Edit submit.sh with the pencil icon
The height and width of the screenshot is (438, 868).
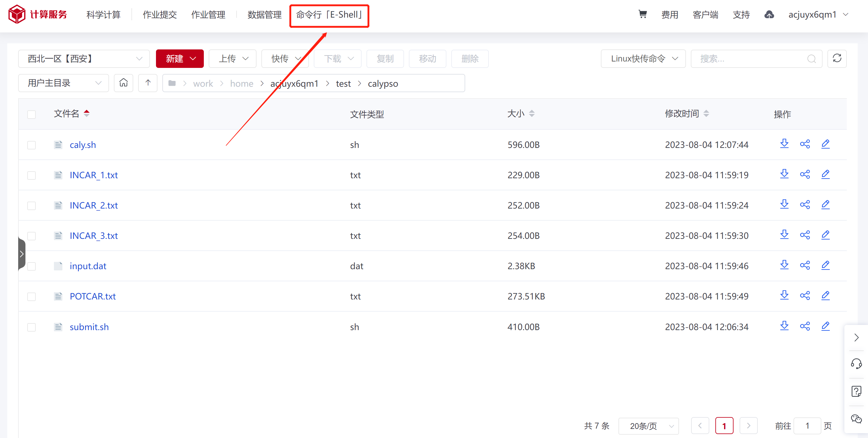tap(825, 326)
